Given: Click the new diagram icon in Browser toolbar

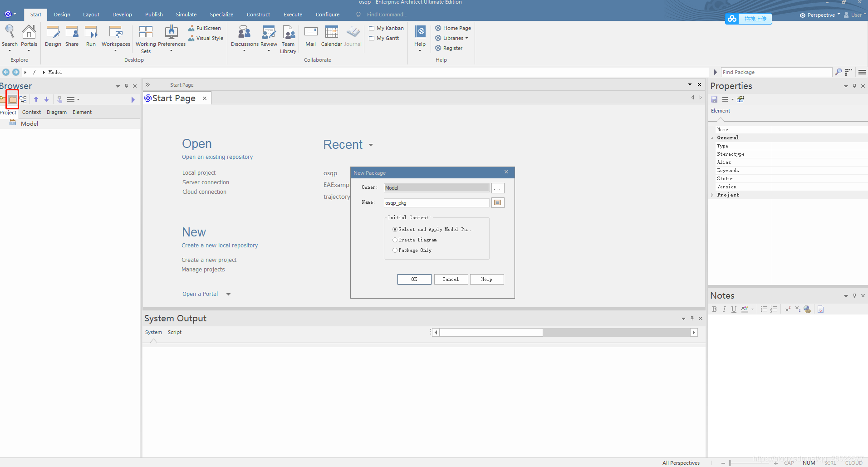Looking at the screenshot, I should [x=23, y=99].
